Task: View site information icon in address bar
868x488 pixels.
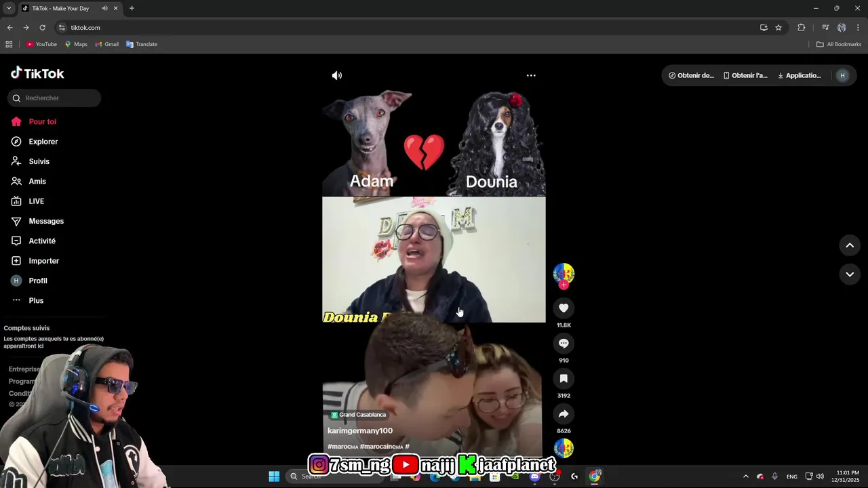Action: pos(62,28)
